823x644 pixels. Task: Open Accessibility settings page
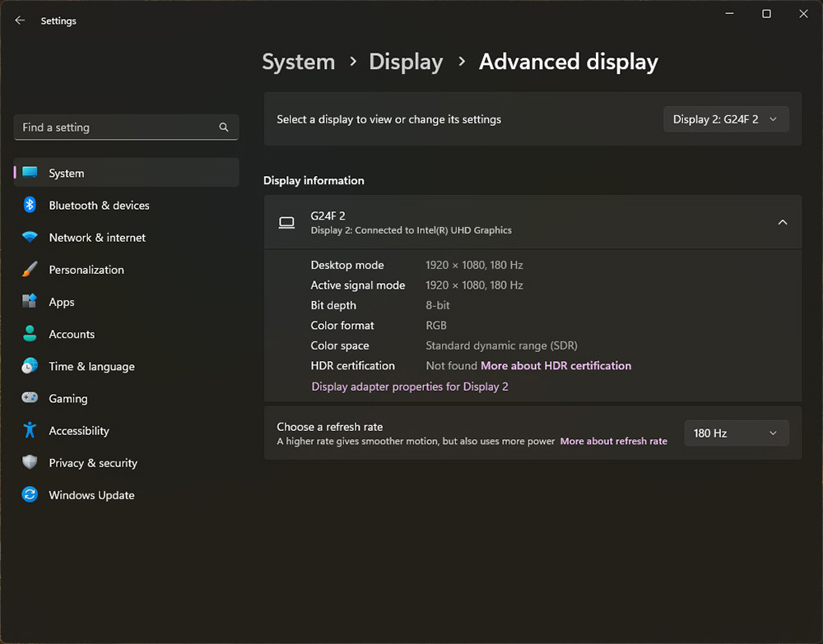[x=126, y=430]
